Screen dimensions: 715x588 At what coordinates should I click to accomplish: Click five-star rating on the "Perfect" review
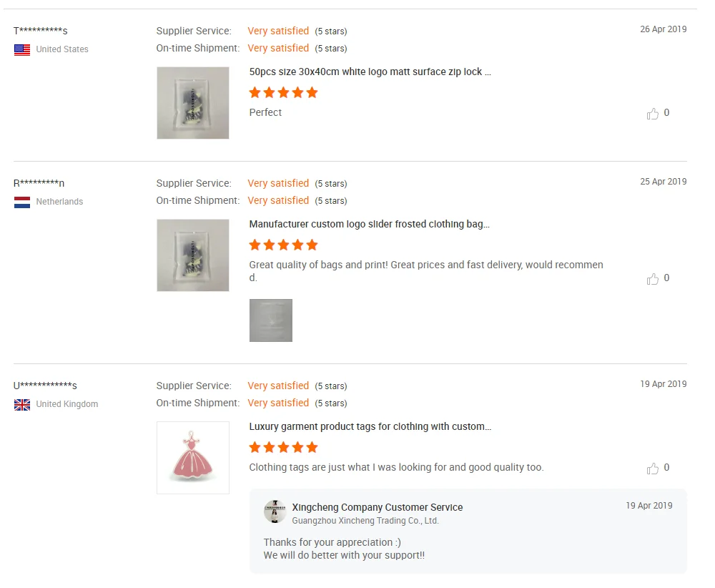click(x=283, y=93)
